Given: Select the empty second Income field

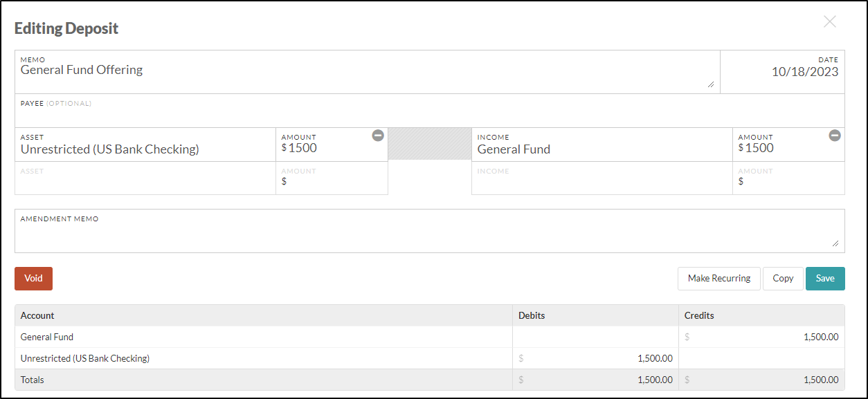Looking at the screenshot, I should point(602,178).
